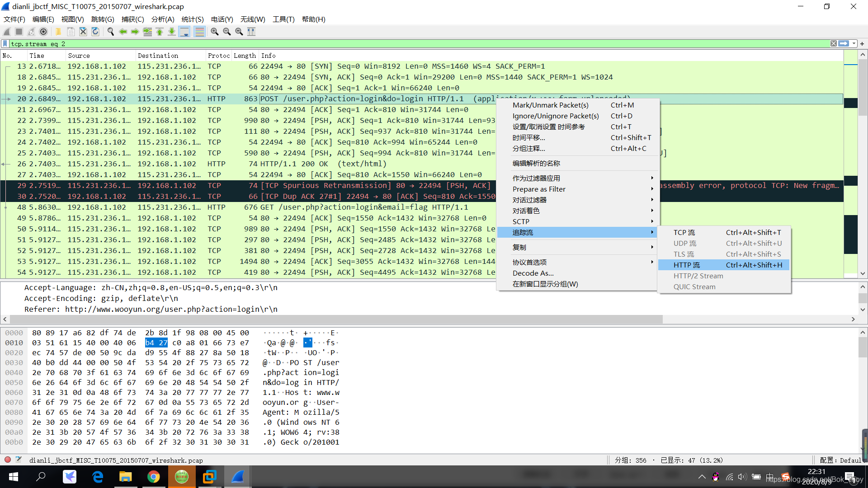This screenshot has height=488, width=868.
Task: Sort packets by Info column header
Action: [551, 56]
